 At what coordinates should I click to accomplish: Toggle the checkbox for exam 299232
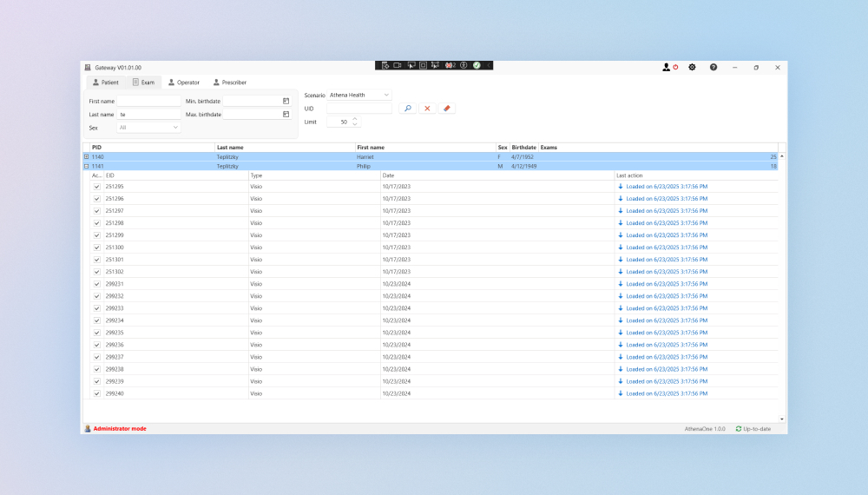pyautogui.click(x=97, y=296)
